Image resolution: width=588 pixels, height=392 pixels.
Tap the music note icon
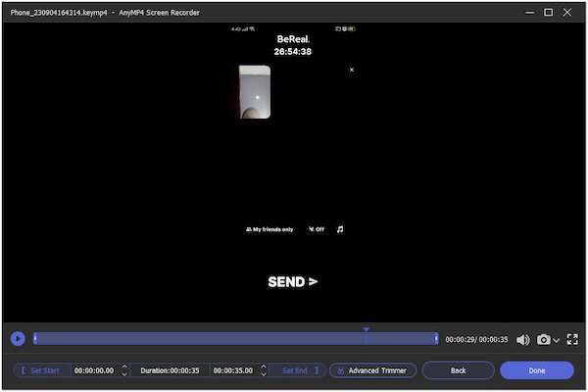[x=340, y=229]
